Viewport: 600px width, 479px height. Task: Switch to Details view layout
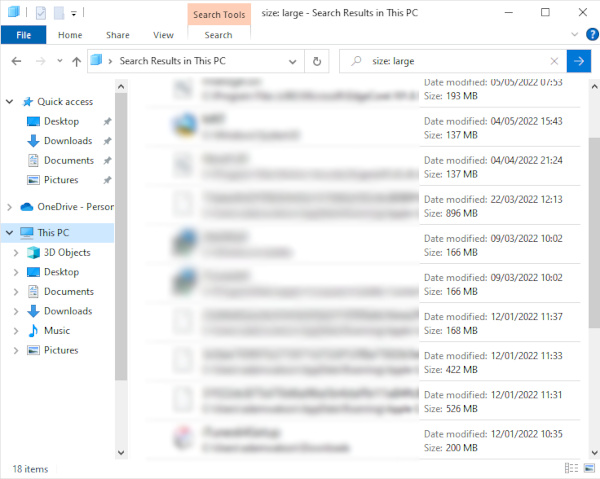[571, 468]
